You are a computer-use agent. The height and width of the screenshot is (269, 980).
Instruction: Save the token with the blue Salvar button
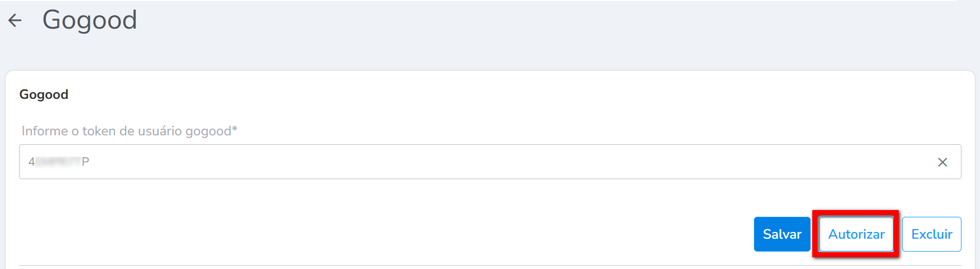pos(781,234)
